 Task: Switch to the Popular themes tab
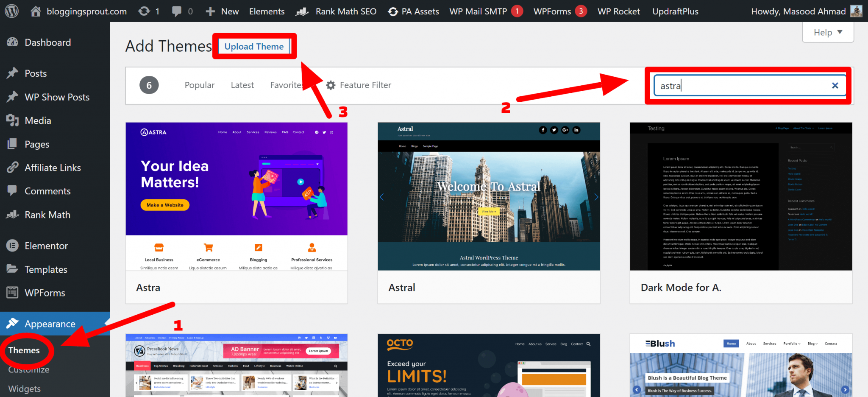(200, 85)
